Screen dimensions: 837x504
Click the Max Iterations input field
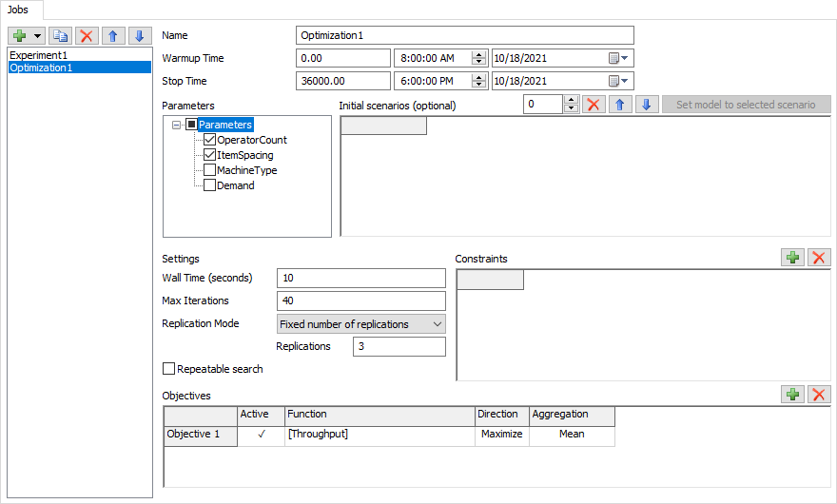[x=360, y=301]
